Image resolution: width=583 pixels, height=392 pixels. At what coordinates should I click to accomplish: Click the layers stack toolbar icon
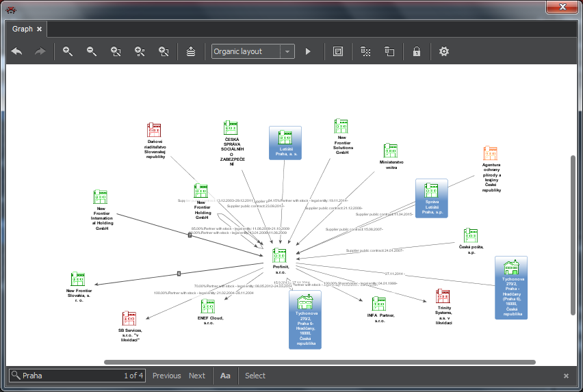tap(191, 51)
